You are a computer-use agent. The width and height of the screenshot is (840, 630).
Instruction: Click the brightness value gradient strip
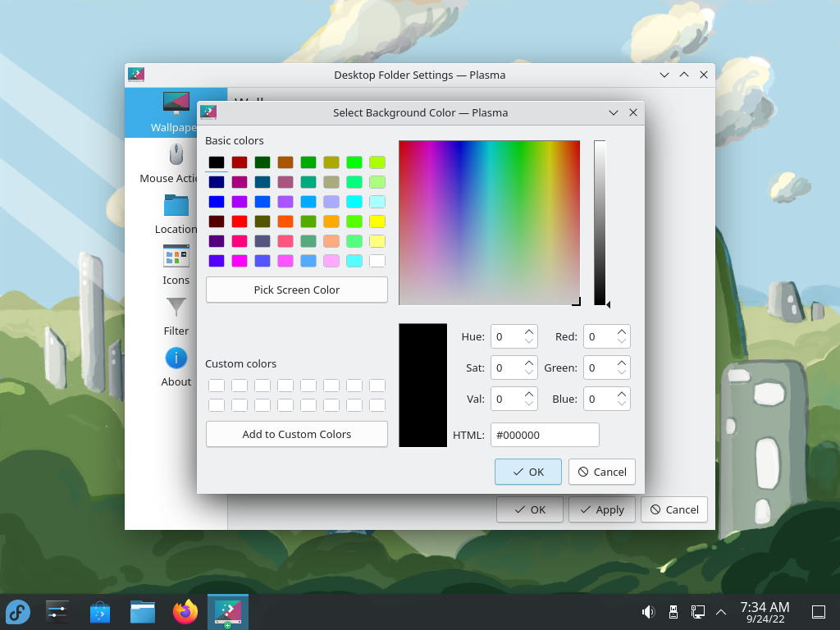tap(600, 223)
